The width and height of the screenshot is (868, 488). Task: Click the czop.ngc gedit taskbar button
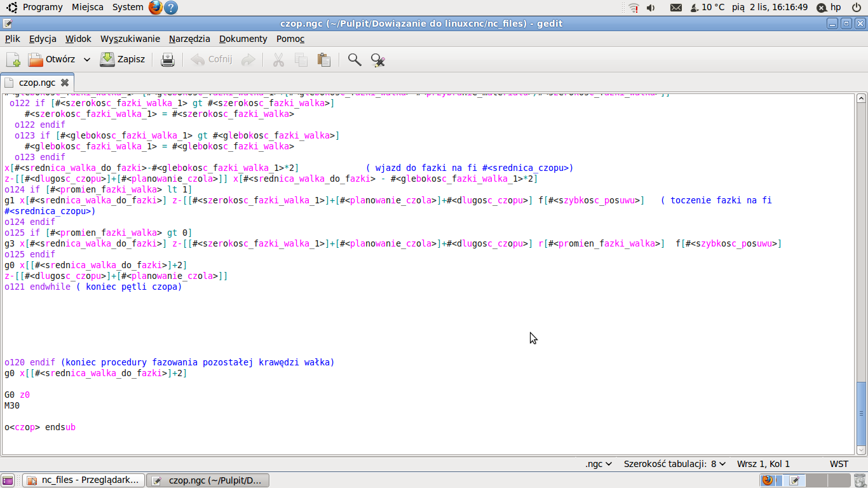pos(208,480)
